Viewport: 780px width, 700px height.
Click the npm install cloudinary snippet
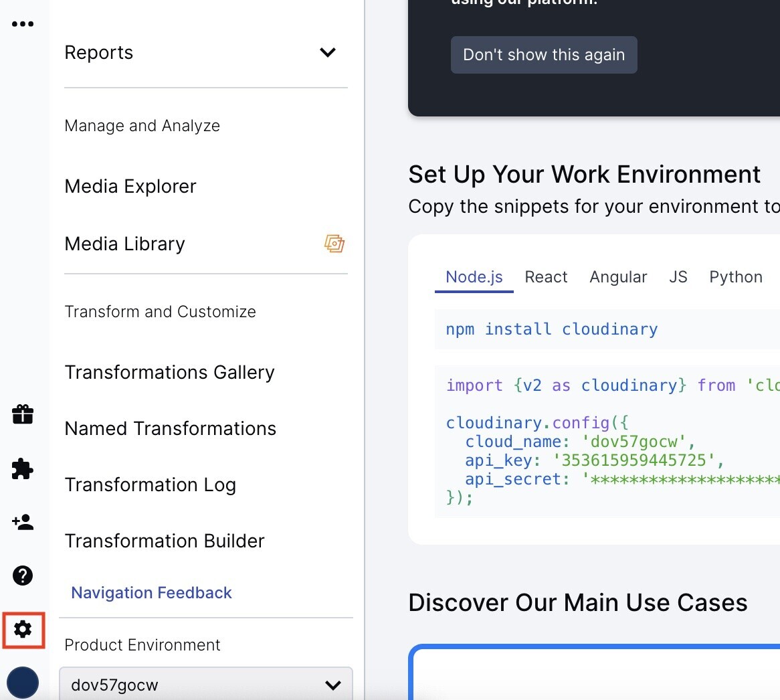tap(552, 329)
